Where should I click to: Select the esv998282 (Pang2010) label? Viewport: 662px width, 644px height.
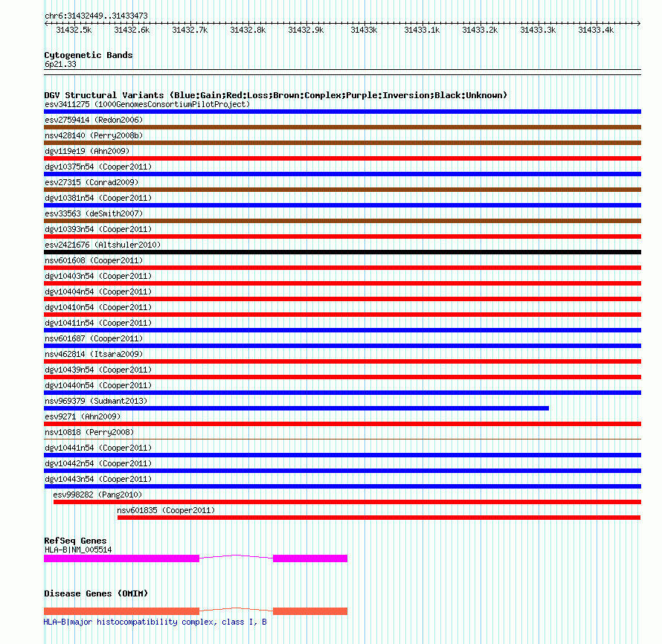[97, 495]
